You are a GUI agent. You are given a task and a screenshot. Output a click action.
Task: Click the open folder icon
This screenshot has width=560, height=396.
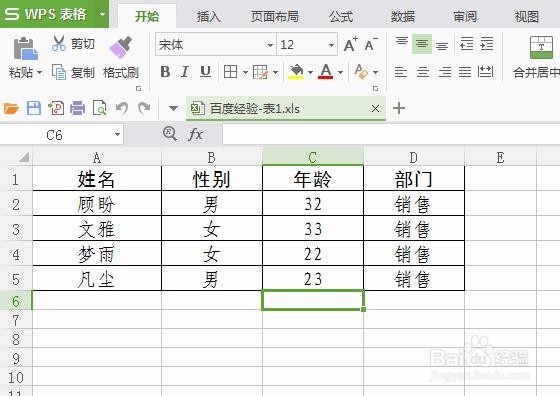(11, 108)
